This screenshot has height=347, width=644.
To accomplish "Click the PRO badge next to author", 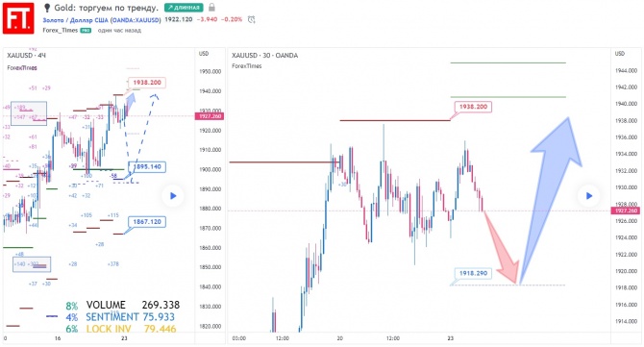I will [x=86, y=31].
